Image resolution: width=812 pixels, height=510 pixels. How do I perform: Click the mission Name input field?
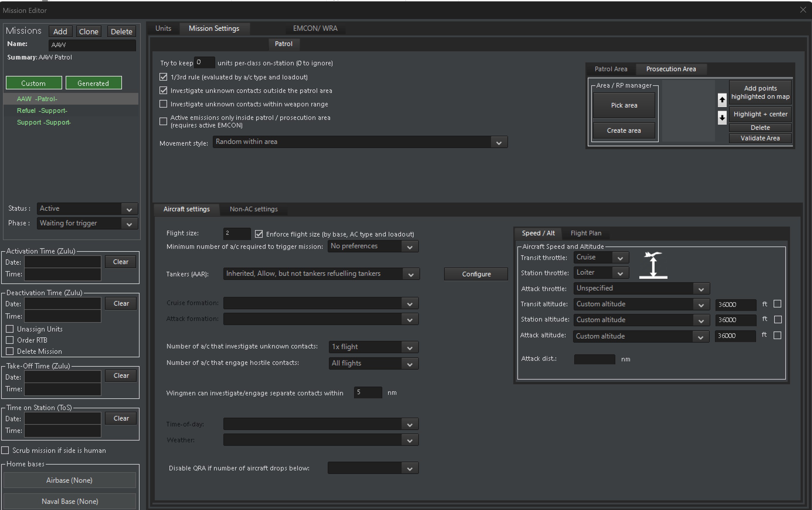[92, 45]
